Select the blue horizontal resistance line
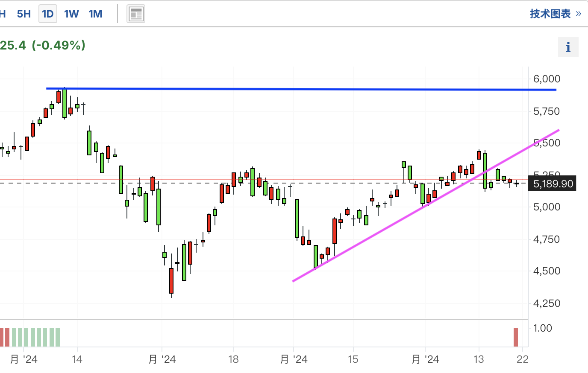Screen dimensions: 588x373 [x=301, y=89]
